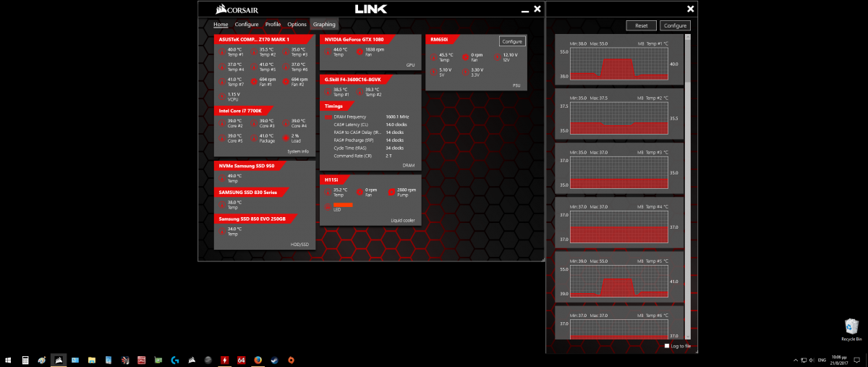The image size is (868, 367).
Task: Click the CPU Load 2 % icon
Action: 285,137
